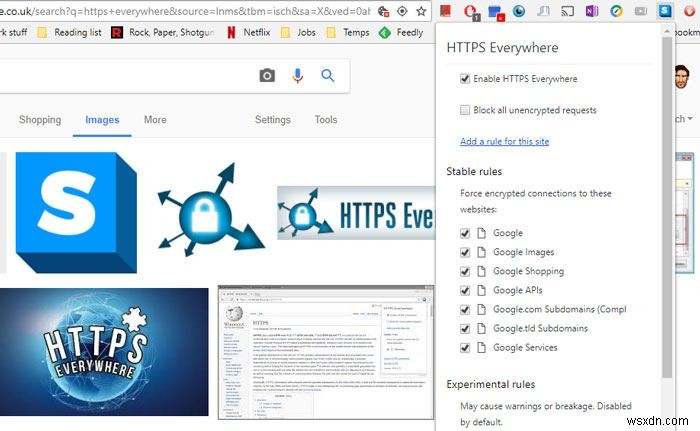The height and width of the screenshot is (431, 700).
Task: Select the Images search tab
Action: [x=102, y=120]
